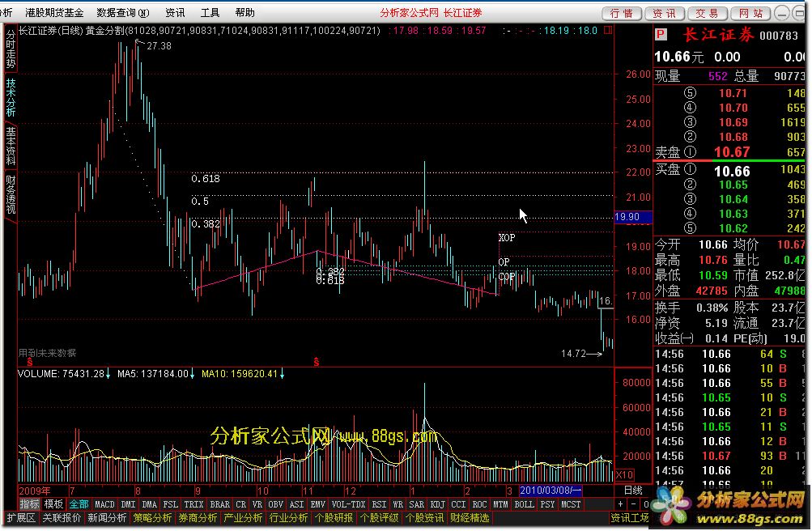Click the X10 volume multiplier label

point(624,474)
